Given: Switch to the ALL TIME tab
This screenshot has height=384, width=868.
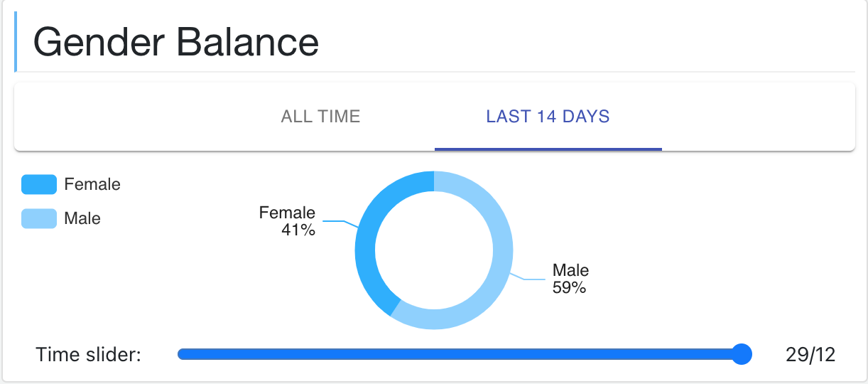Looking at the screenshot, I should coord(320,117).
